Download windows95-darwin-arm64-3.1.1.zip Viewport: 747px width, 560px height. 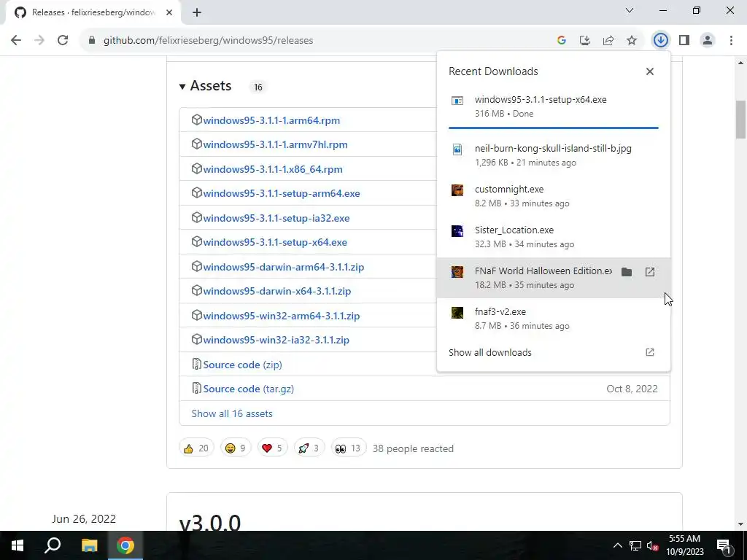point(283,267)
